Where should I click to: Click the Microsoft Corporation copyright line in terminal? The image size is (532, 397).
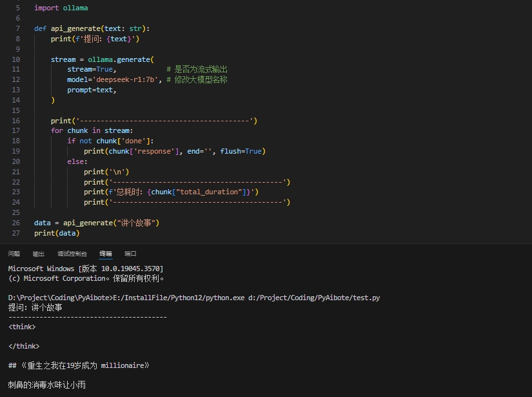click(86, 278)
